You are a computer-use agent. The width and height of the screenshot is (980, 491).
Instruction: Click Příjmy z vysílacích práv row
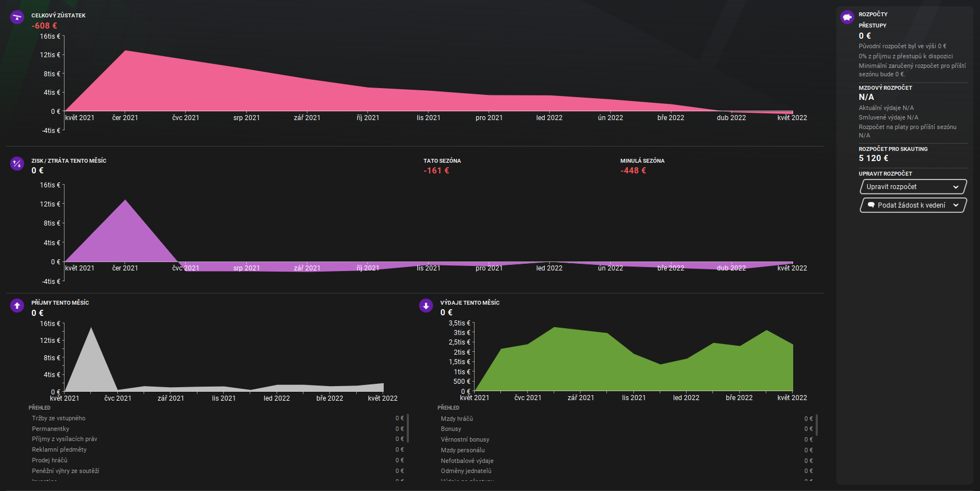click(x=218, y=439)
